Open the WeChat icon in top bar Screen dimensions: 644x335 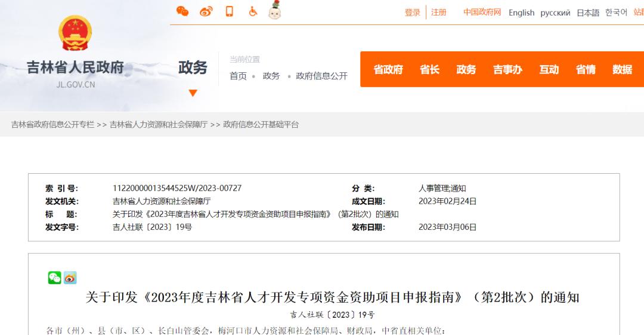[182, 11]
